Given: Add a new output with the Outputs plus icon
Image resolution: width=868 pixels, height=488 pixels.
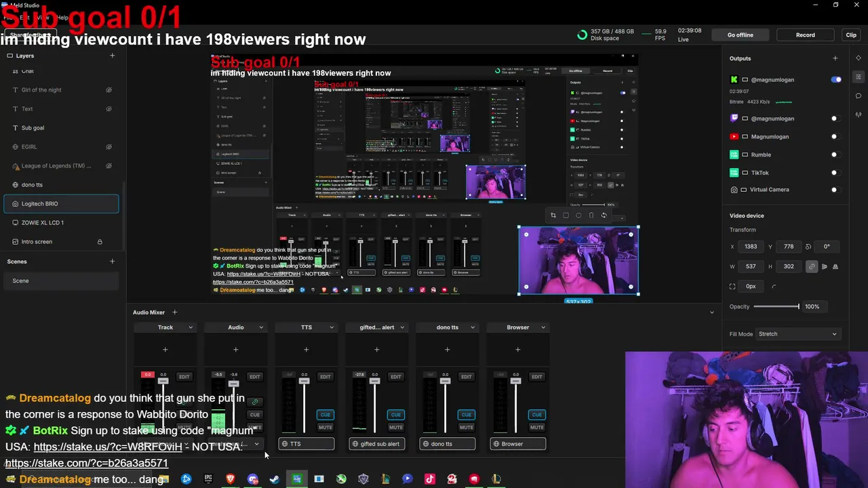Looking at the screenshot, I should pos(835,58).
